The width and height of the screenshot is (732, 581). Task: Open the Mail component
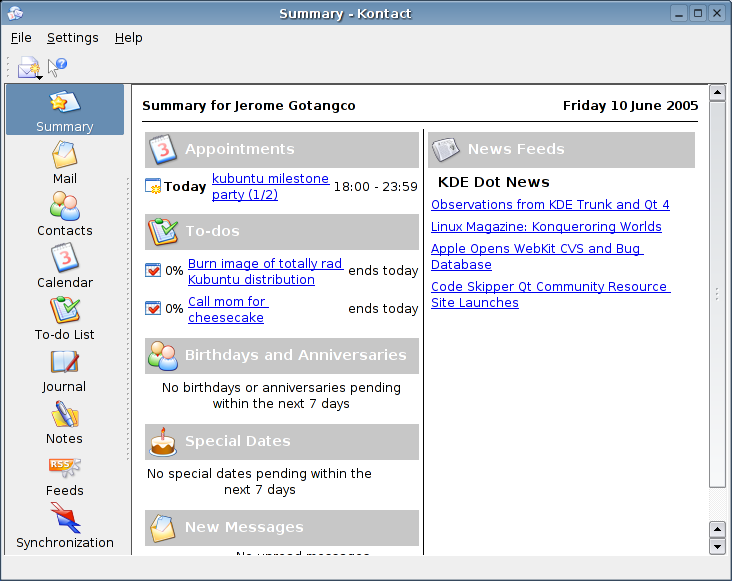[65, 162]
